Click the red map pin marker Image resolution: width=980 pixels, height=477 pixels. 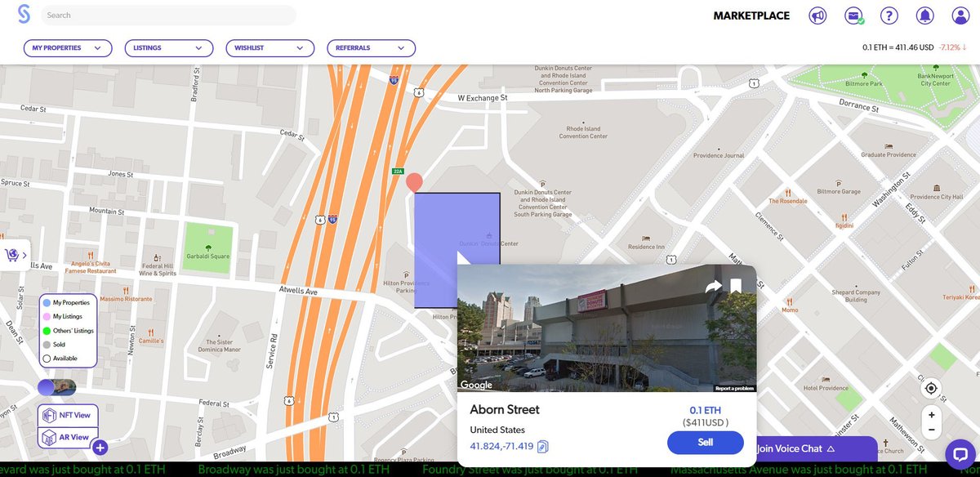click(415, 182)
